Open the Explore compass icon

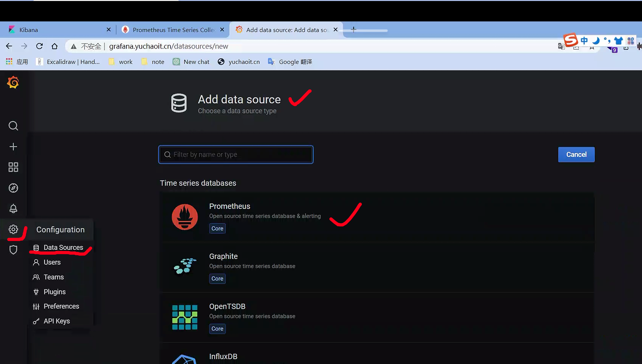(13, 188)
